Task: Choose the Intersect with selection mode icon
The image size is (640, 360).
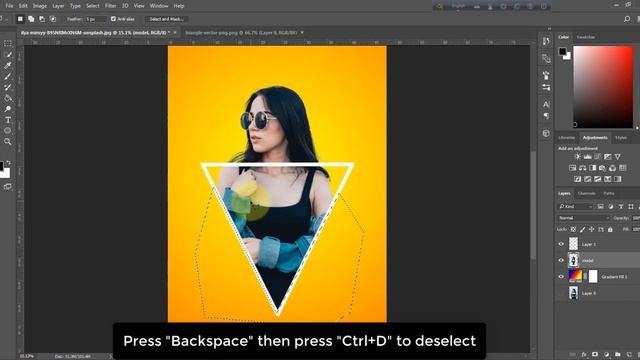Action: tap(53, 19)
